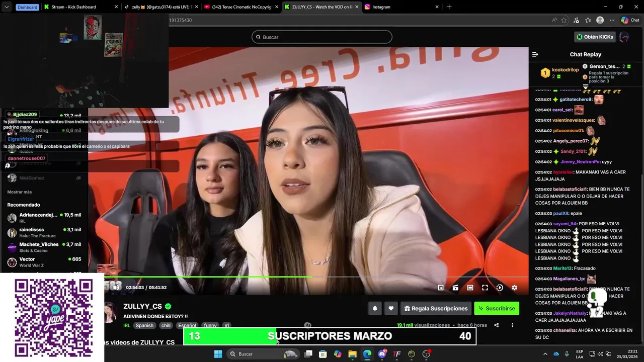Open Copilot Chat in browser
The height and width of the screenshot is (362, 644).
(x=630, y=20)
